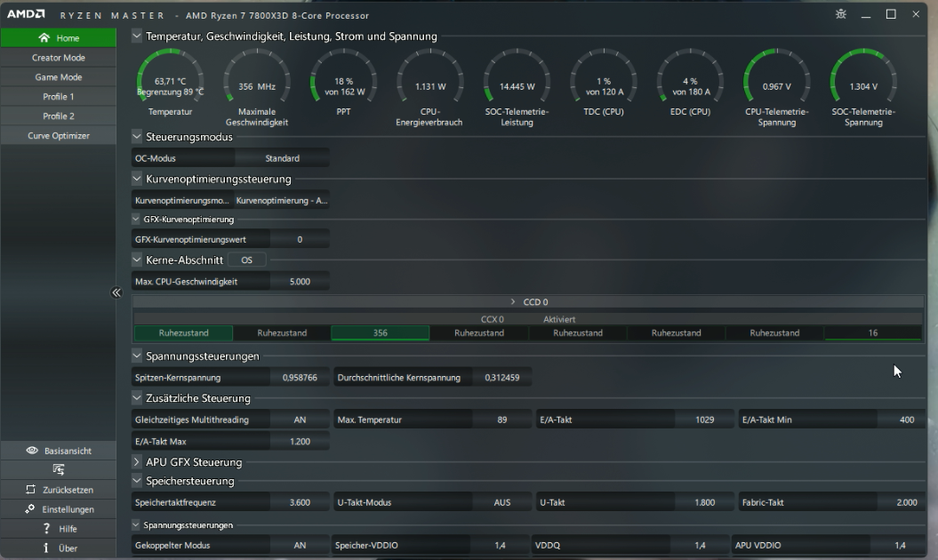Click the AMD logo in title bar

tap(25, 13)
